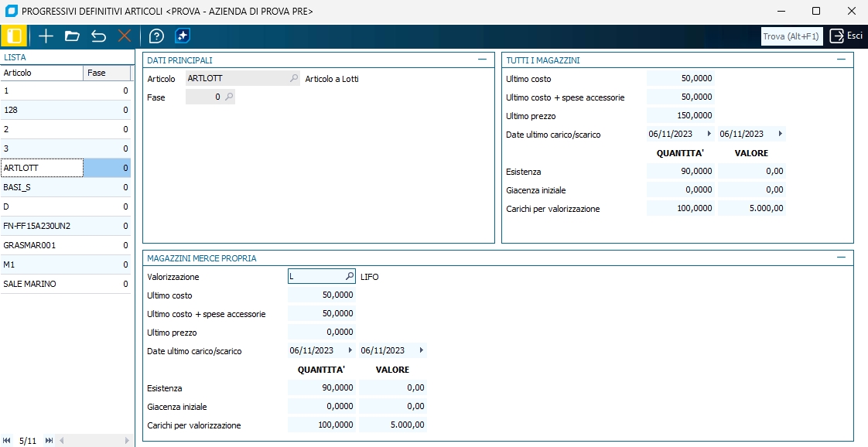
Task: Click the list horizontal scrollbar left arrow
Action: point(61,440)
